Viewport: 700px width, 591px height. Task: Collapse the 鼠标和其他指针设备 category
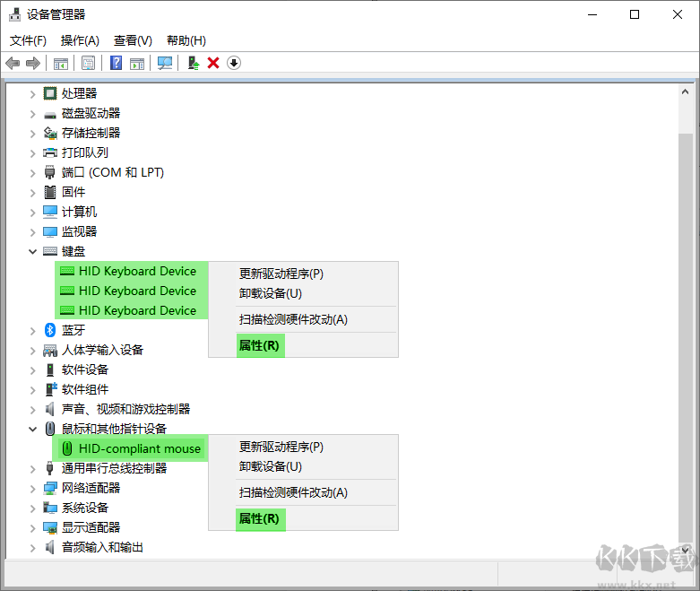pos(33,430)
